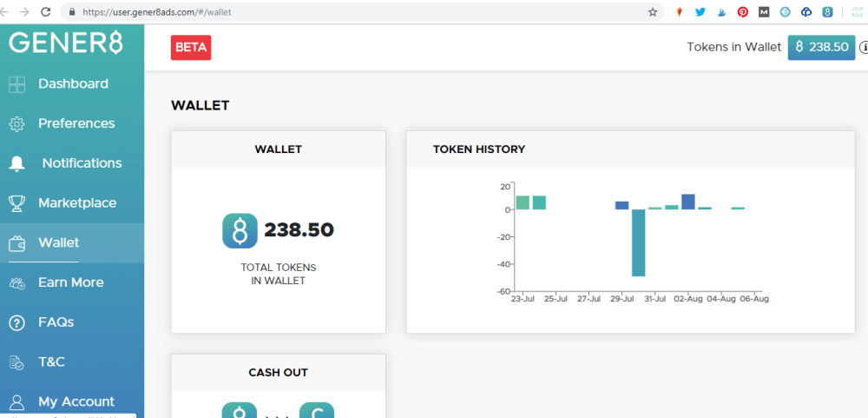This screenshot has width=868, height=418.
Task: Click the My Account person icon
Action: click(17, 401)
